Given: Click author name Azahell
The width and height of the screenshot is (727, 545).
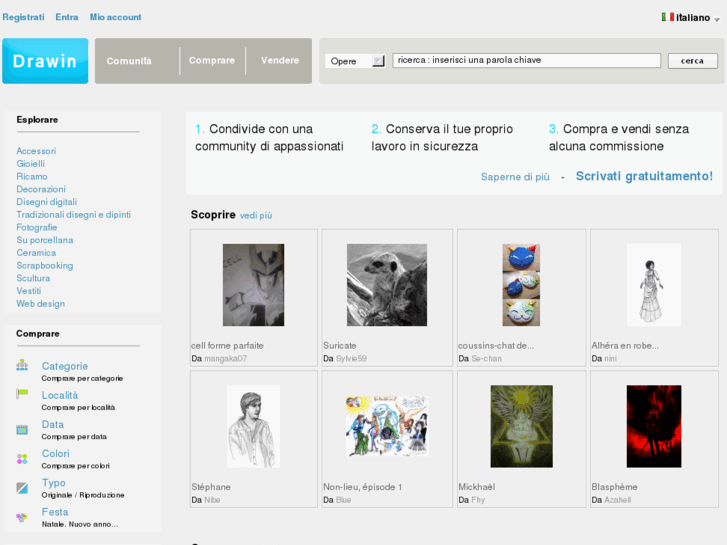Looking at the screenshot, I should point(618,500).
